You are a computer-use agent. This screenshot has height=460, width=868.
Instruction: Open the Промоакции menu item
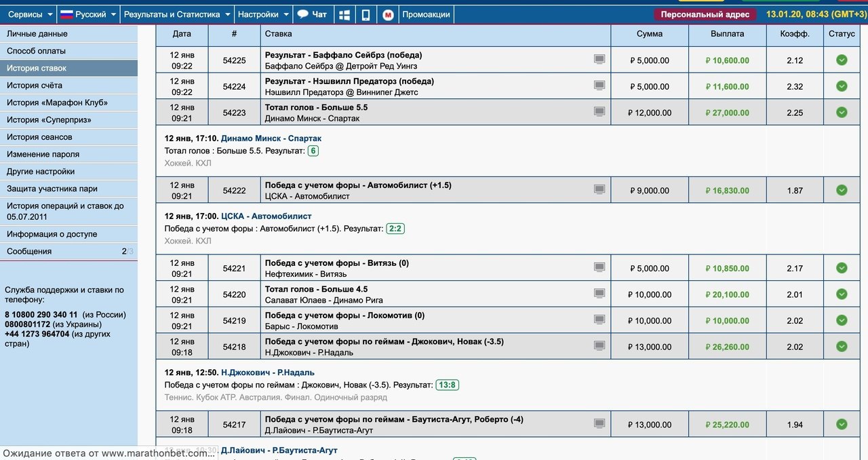coord(426,14)
